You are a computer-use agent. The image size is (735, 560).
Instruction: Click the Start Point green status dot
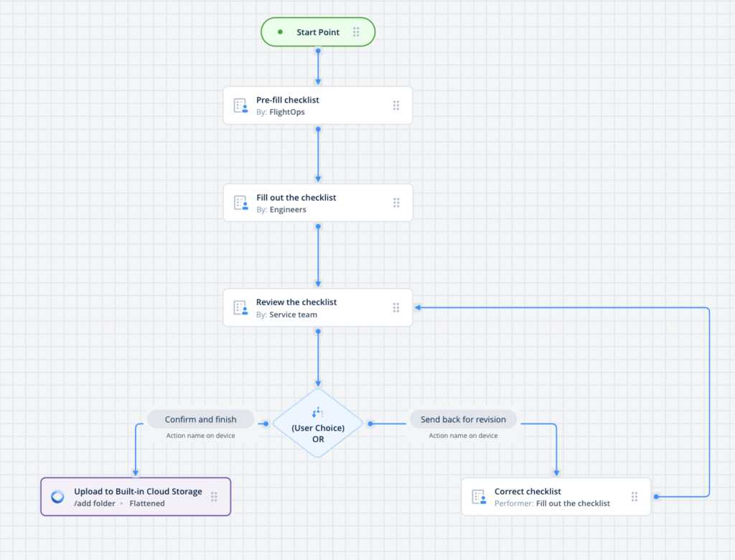[x=281, y=32]
